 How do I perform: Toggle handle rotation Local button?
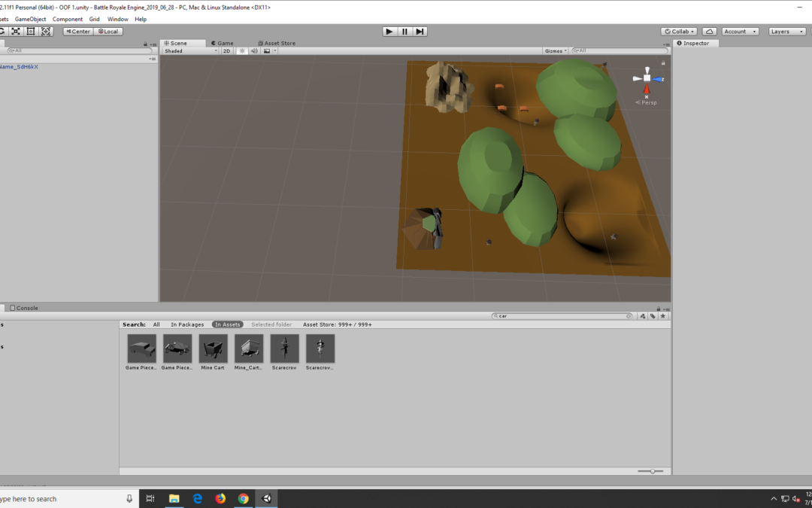pyautogui.click(x=108, y=31)
